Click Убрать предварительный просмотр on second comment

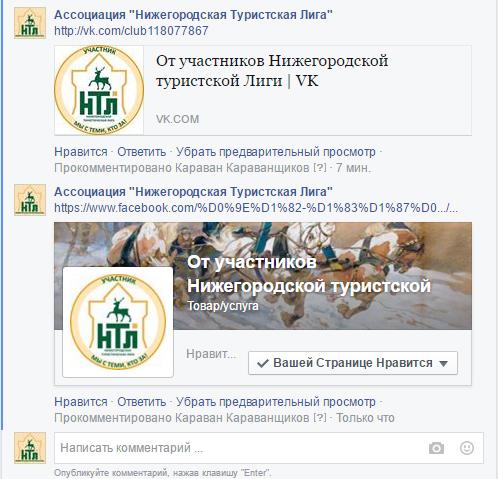(x=276, y=402)
